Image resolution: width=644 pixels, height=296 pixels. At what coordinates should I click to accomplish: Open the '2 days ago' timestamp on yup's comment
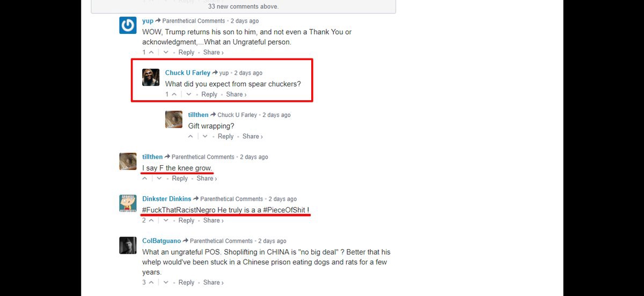245,21
